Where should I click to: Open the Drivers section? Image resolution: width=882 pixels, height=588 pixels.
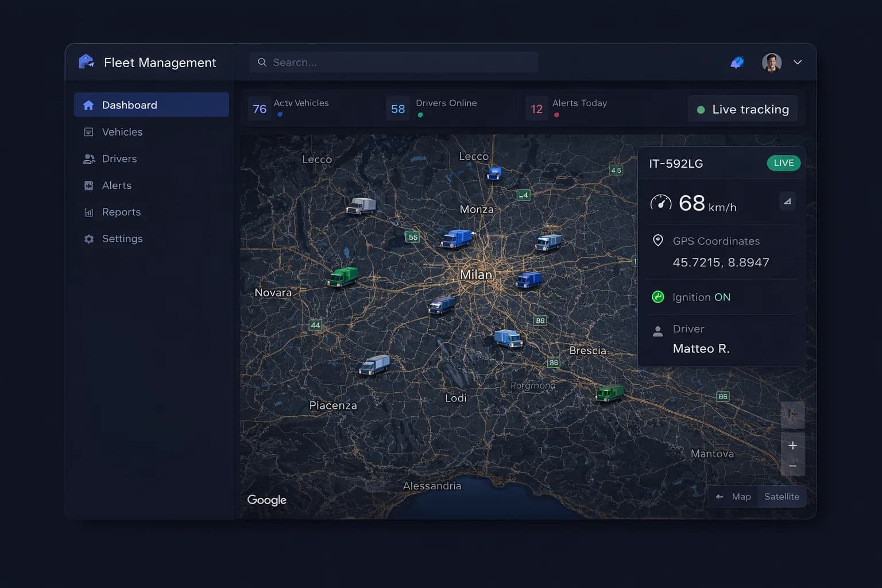point(89,158)
